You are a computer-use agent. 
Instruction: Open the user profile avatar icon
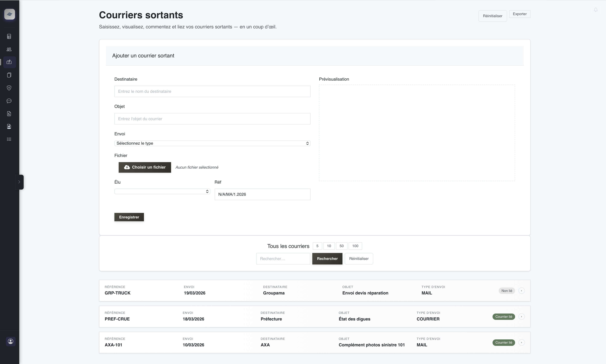(x=11, y=341)
